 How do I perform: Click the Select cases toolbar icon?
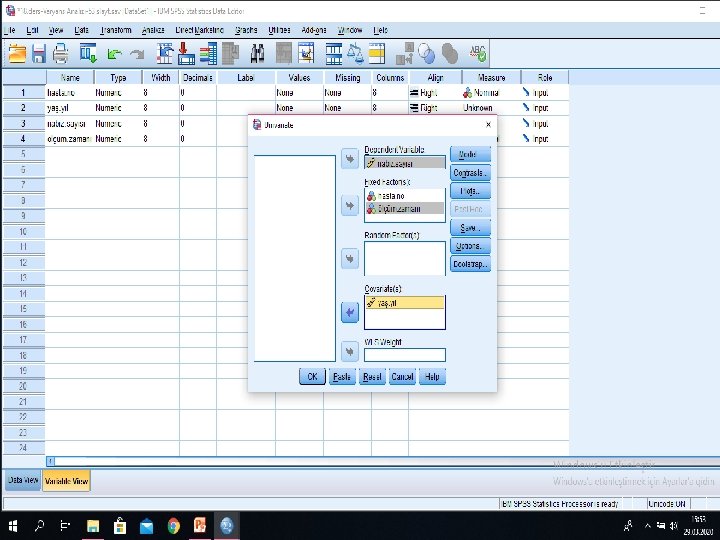click(377, 53)
